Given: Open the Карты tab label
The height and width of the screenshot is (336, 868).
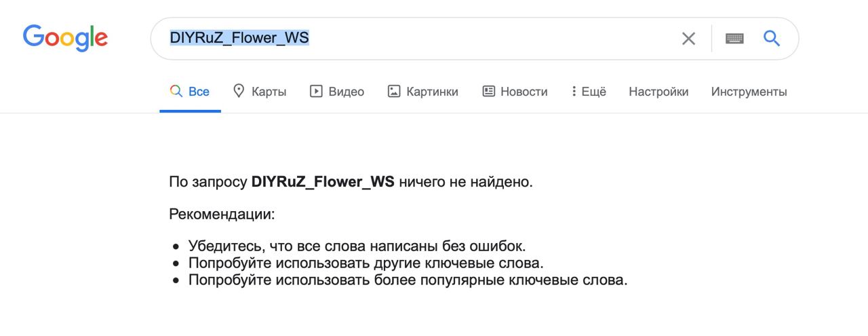Looking at the screenshot, I should [269, 92].
